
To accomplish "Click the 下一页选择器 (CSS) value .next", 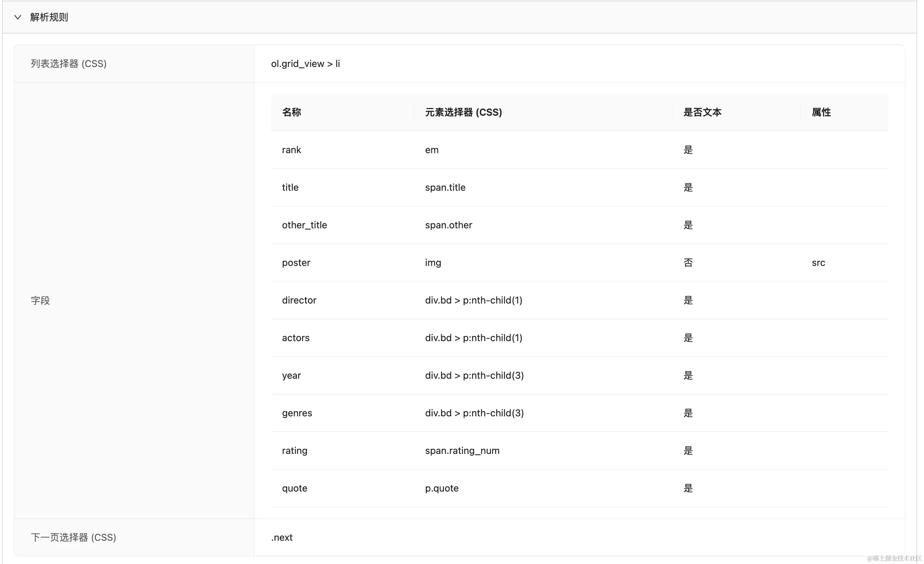I will point(282,537).
